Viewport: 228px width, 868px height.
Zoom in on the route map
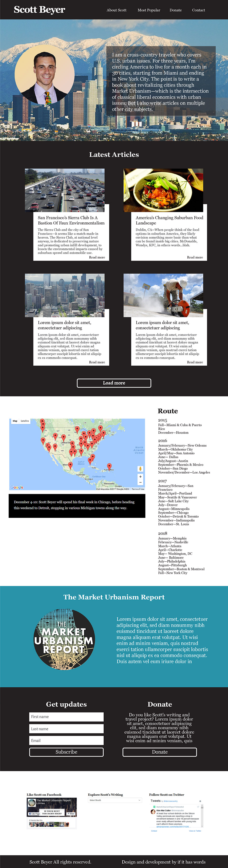click(x=140, y=476)
